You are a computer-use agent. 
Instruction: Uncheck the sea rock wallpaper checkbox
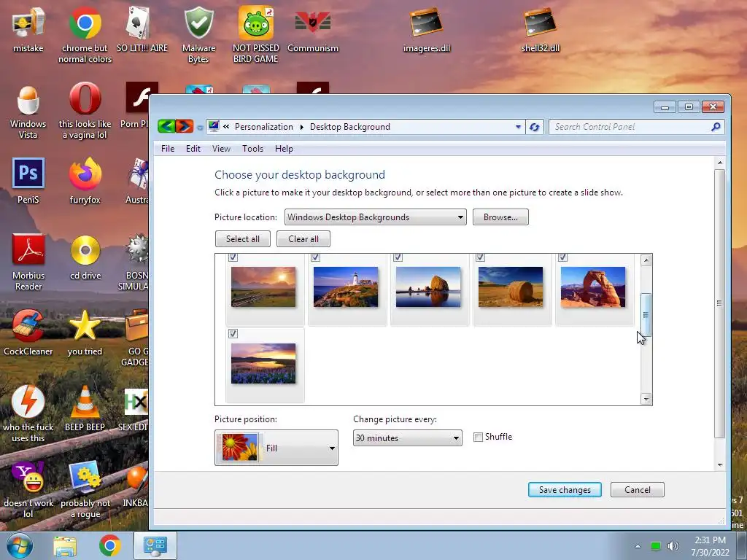[x=398, y=257]
